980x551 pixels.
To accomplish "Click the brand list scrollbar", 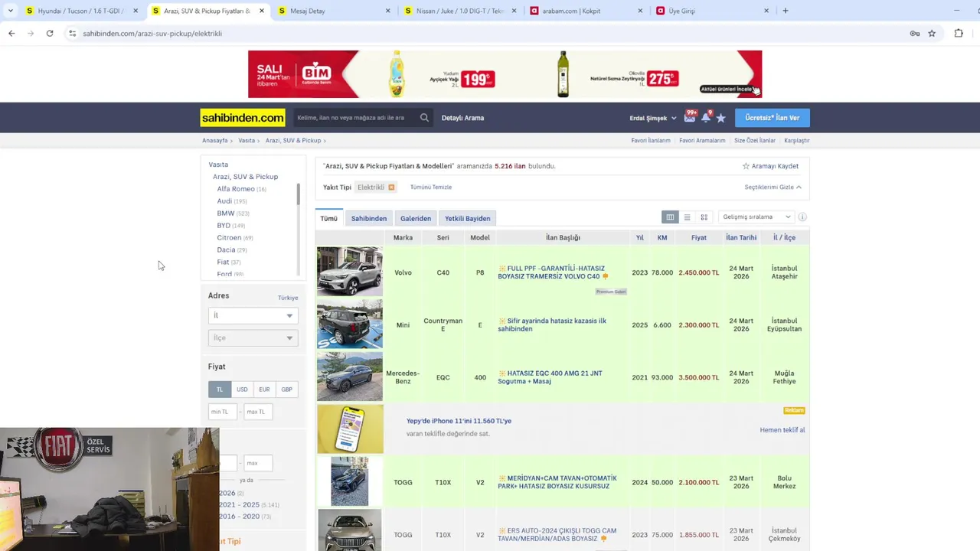I will [x=299, y=194].
